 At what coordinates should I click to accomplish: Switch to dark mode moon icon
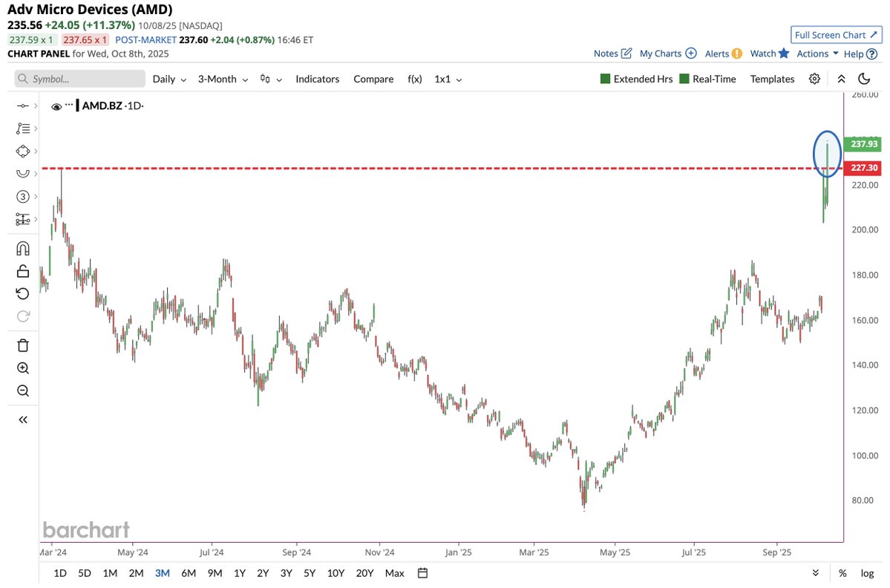pos(864,79)
